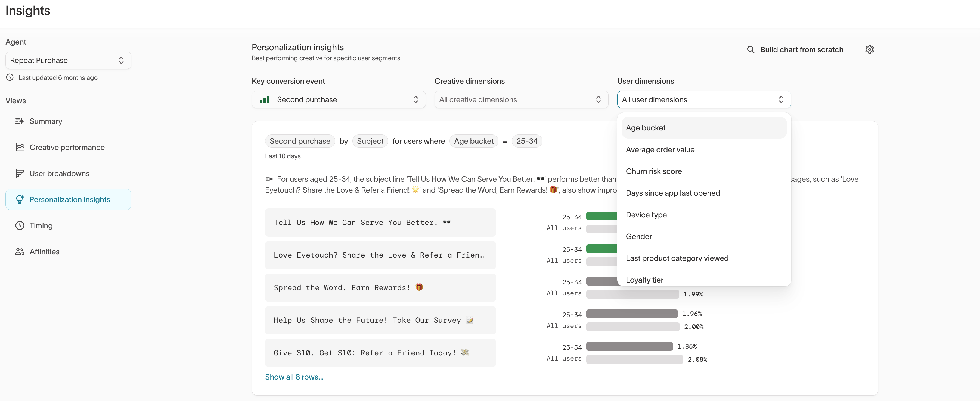Click the search magnifier beside Build chart from scratch
Screen dimensions: 980x401
click(750, 49)
